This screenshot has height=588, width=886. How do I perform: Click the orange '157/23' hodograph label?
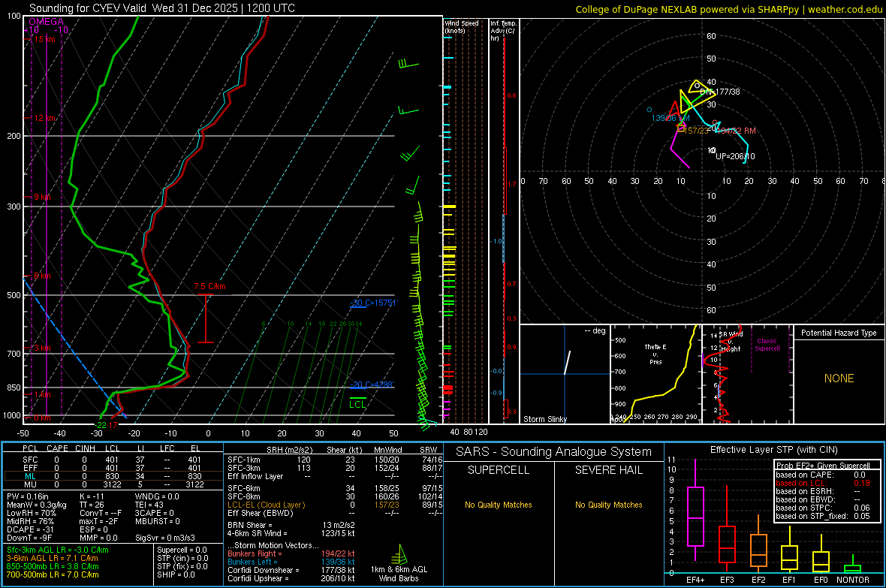(696, 131)
